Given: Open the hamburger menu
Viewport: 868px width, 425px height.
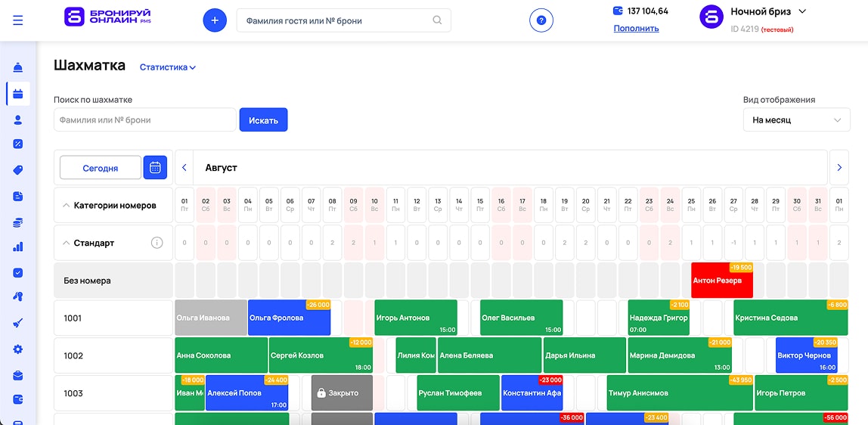Looking at the screenshot, I should coord(17,20).
